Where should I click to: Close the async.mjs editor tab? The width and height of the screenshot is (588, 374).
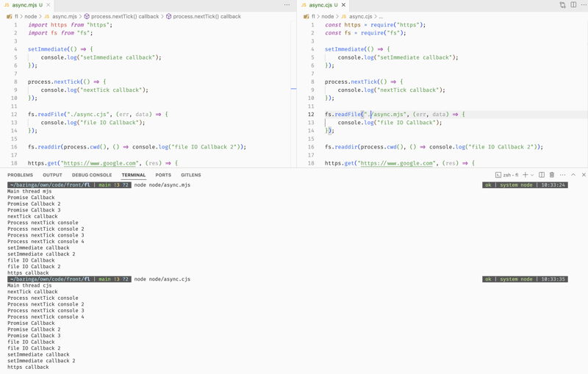48,5
